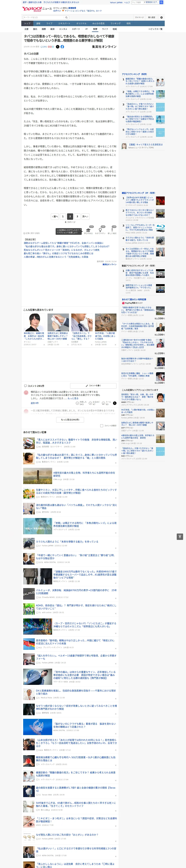Expand first comment with もっと見る link
Image resolution: width=186 pixels, height=868 pixels.
(x=73, y=398)
